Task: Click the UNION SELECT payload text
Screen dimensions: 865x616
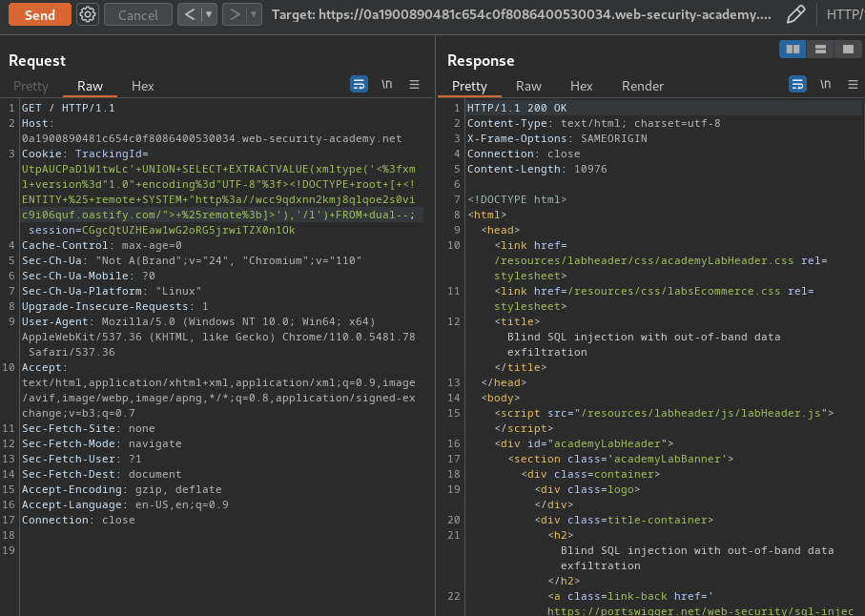Action: pyautogui.click(x=219, y=192)
